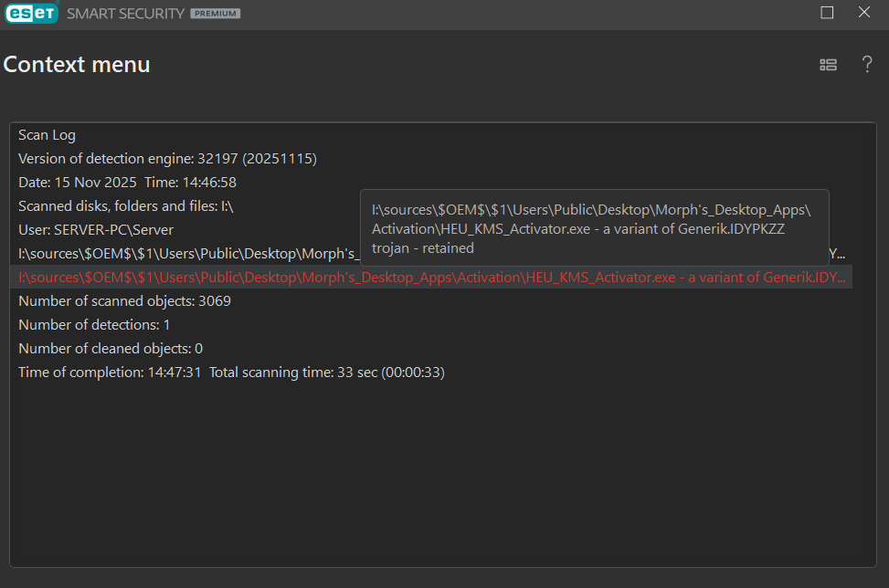This screenshot has height=588, width=889.
Task: Click the ESET logo in title bar
Action: (32, 14)
